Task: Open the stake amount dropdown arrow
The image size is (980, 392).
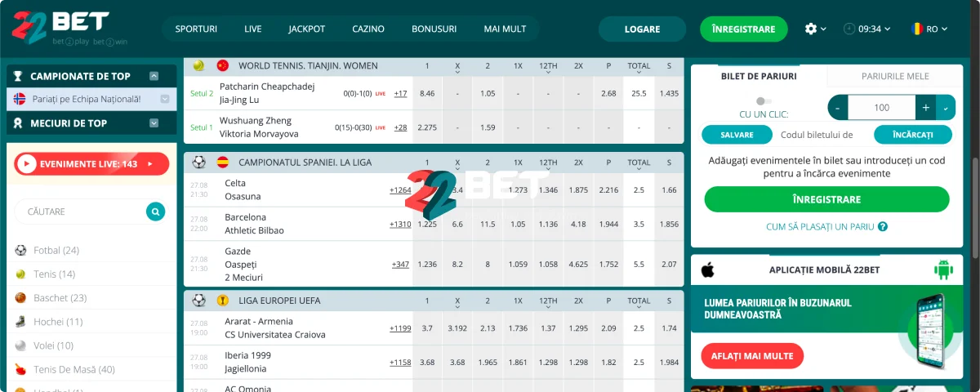Action: point(947,108)
